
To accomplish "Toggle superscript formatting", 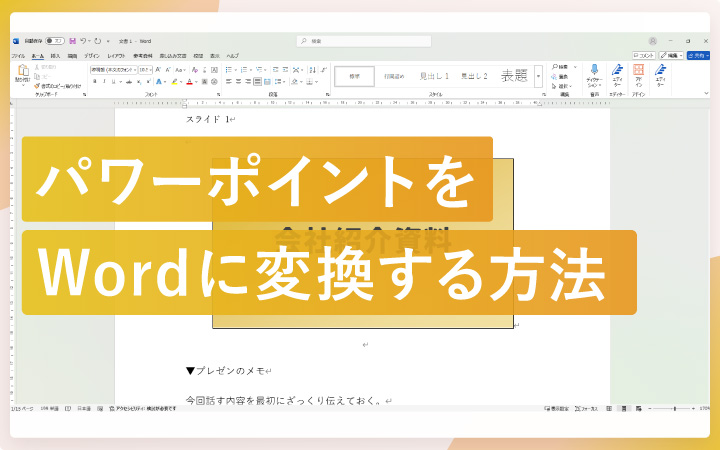I will click(x=148, y=82).
